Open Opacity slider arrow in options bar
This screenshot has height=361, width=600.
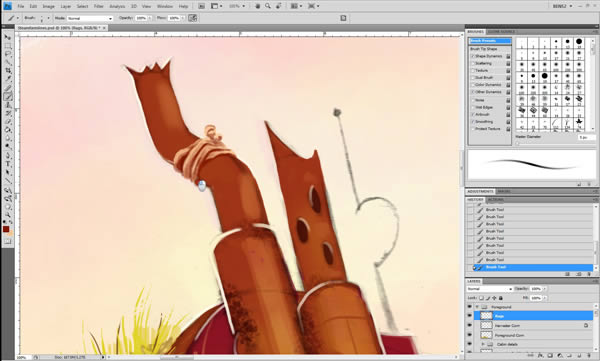pos(150,18)
